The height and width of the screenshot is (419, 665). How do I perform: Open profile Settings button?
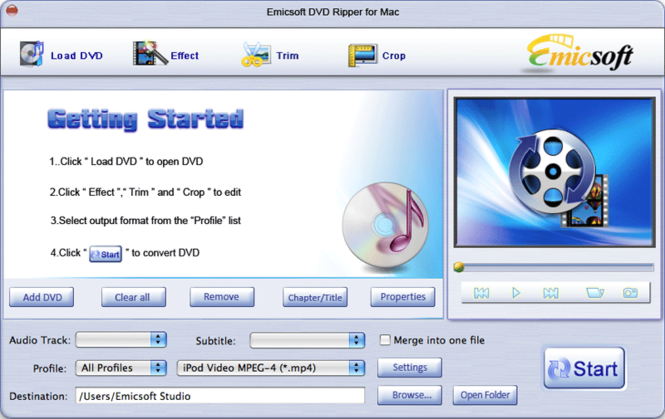click(x=409, y=367)
